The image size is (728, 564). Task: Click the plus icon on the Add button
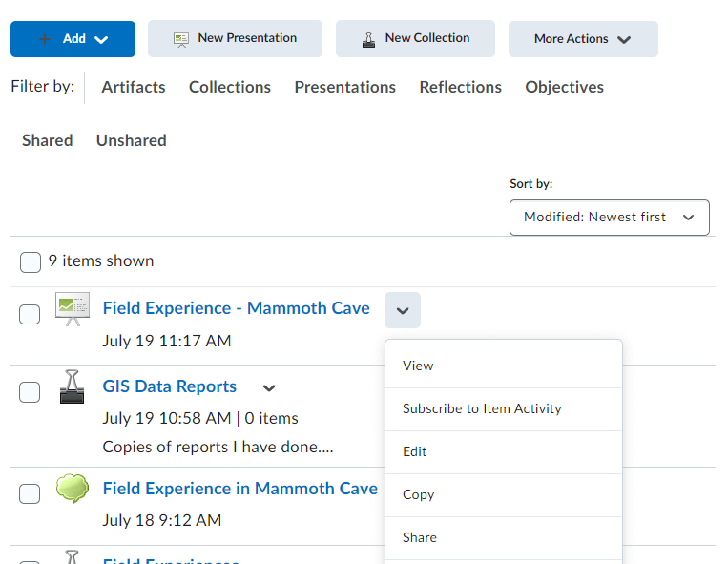(45, 39)
